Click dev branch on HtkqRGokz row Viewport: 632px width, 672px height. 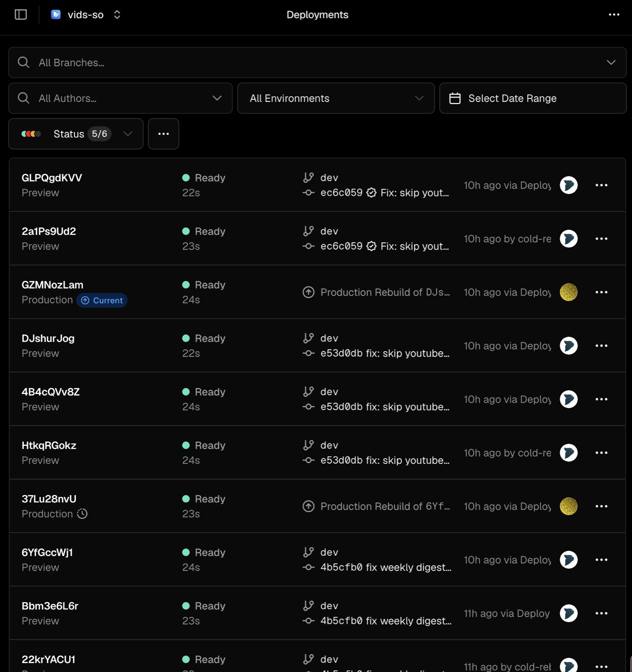[x=329, y=446]
